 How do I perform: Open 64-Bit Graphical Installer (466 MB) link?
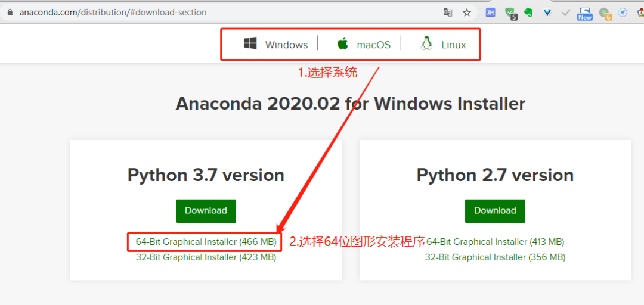click(206, 242)
